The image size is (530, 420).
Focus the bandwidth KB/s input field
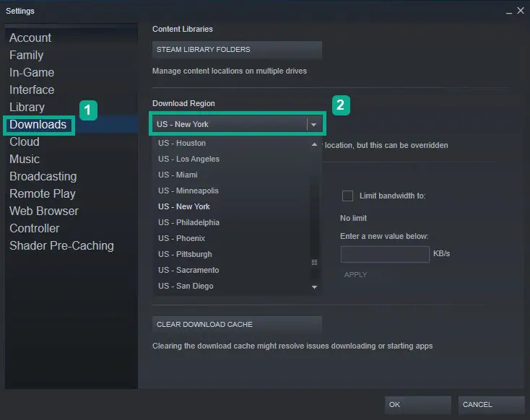tap(385, 255)
